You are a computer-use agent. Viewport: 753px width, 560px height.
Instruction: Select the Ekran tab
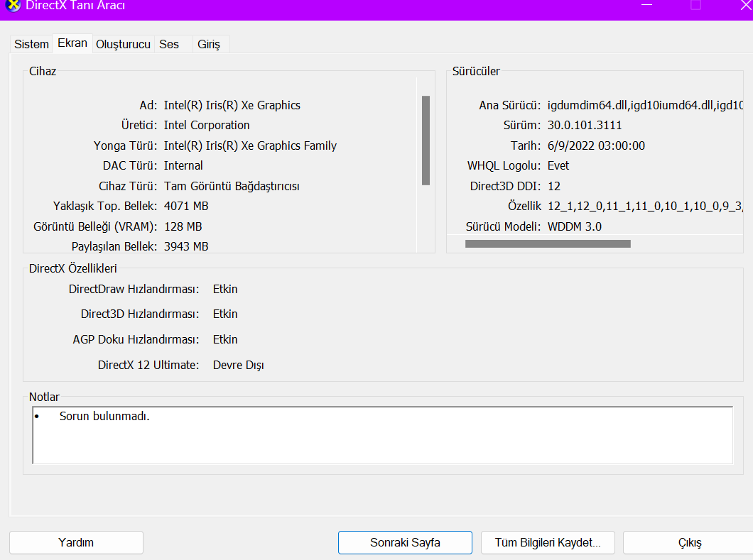tap(72, 43)
